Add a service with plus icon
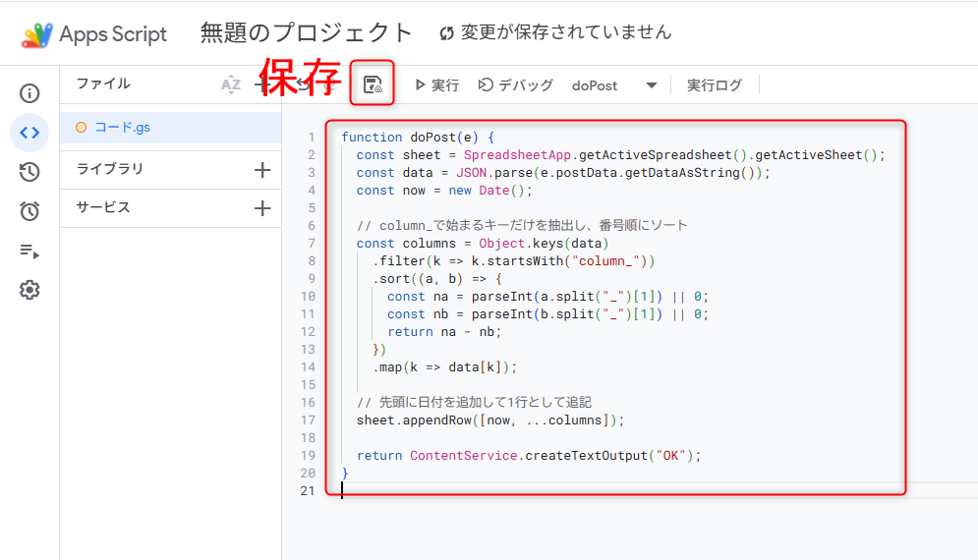 tap(261, 208)
